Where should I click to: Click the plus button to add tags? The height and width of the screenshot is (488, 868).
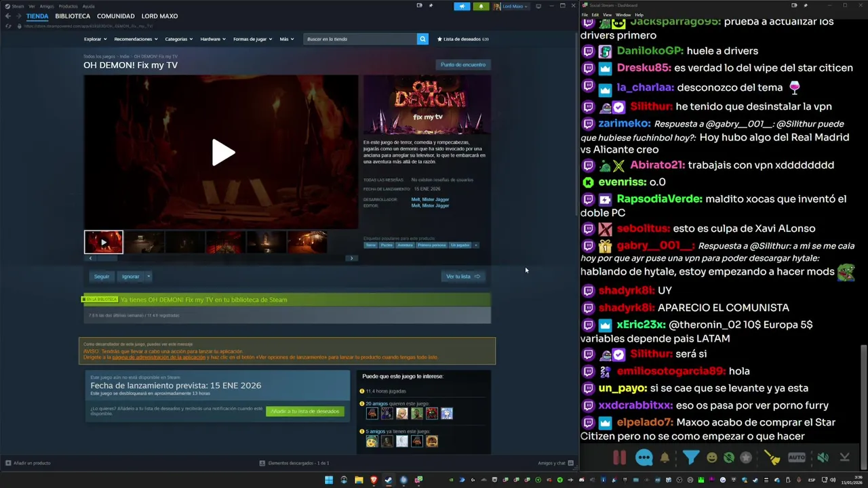point(476,245)
